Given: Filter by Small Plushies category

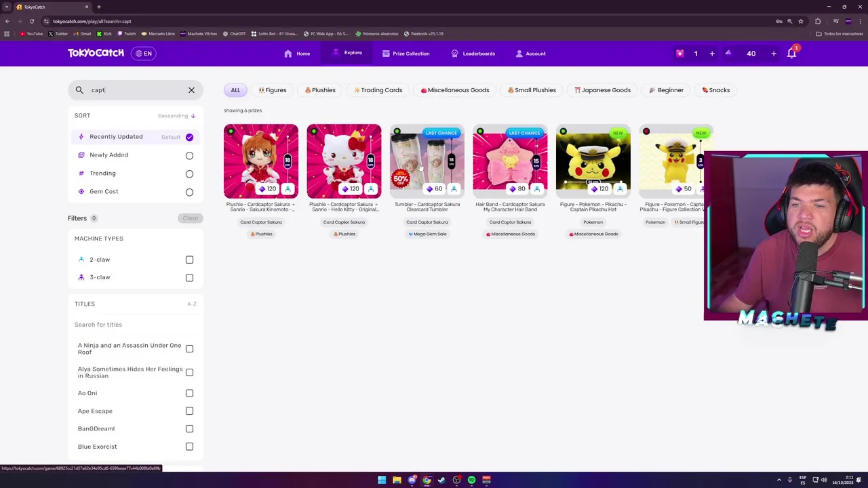Looking at the screenshot, I should click(532, 90).
